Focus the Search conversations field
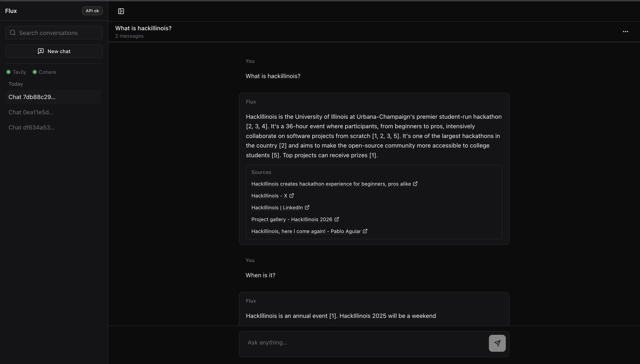The height and width of the screenshot is (364, 640). pos(58,33)
